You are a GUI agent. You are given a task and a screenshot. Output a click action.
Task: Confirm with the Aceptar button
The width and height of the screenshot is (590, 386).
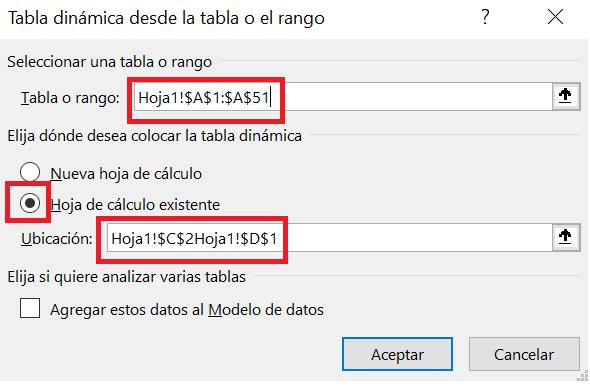397,354
